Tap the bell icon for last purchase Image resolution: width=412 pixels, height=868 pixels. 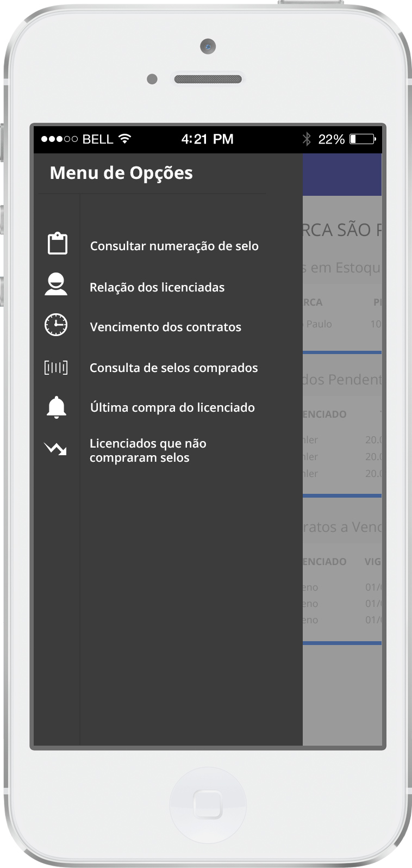pyautogui.click(x=56, y=407)
